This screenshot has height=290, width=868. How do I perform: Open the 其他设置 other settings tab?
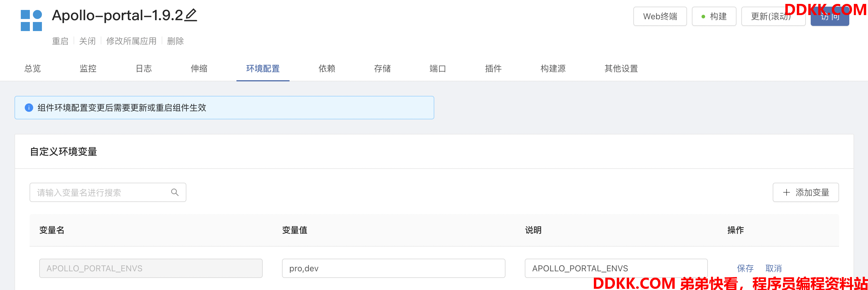pos(621,68)
